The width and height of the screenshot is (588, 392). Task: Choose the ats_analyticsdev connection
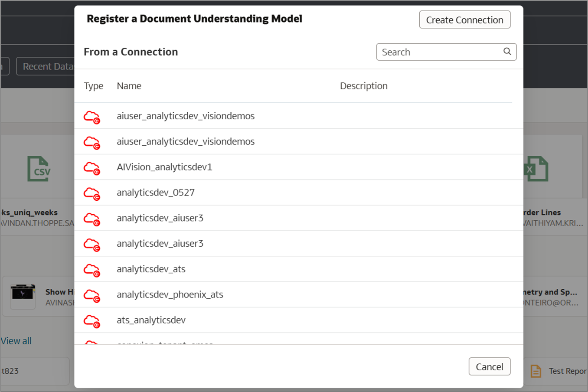(x=151, y=320)
